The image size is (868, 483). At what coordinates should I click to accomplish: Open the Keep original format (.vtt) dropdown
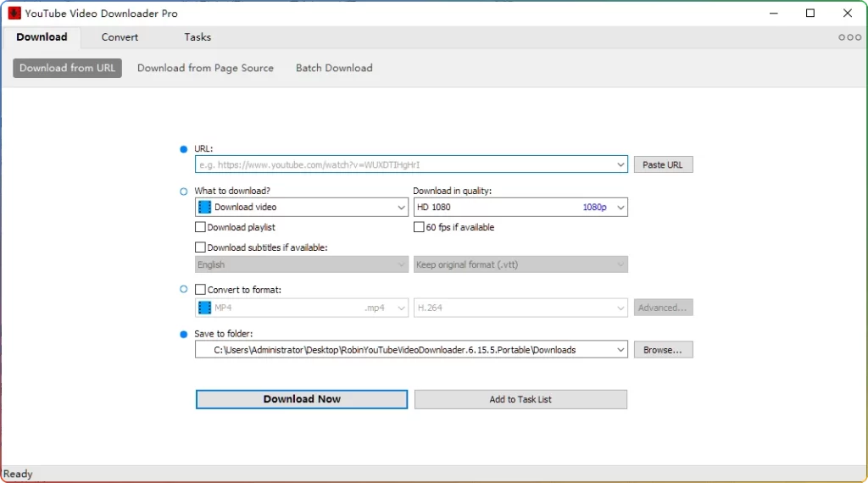[x=520, y=264]
